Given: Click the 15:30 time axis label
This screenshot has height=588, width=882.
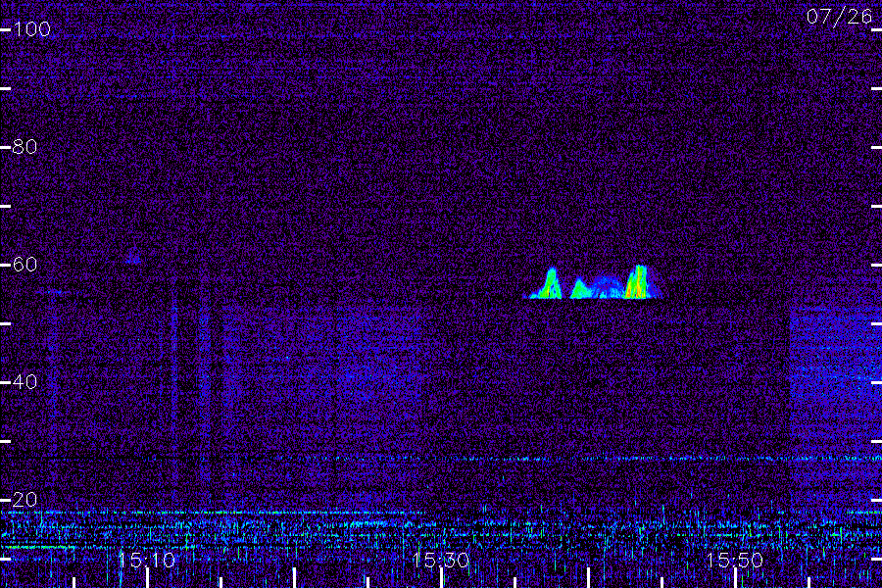Looking at the screenshot, I should tap(440, 561).
